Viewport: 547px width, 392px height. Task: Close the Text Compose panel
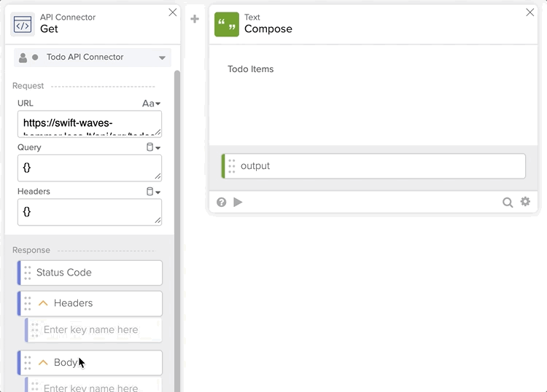[x=530, y=12]
